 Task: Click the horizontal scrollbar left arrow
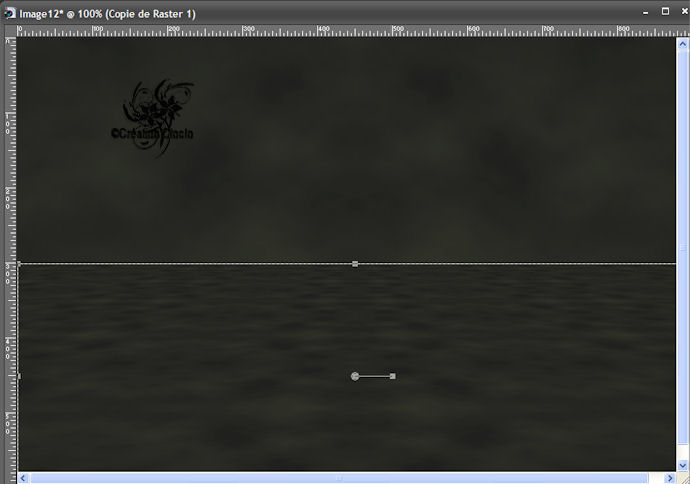24,477
